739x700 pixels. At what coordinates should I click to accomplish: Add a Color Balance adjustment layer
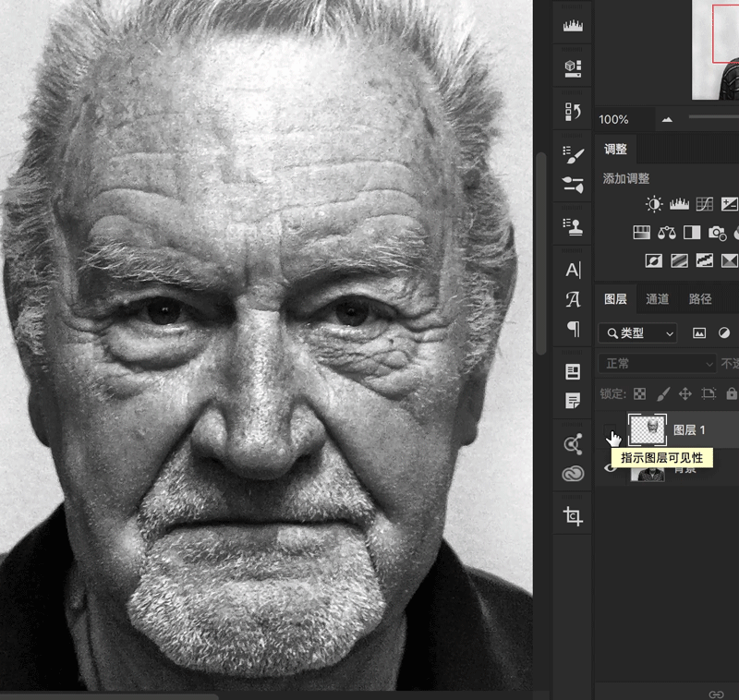tap(666, 232)
